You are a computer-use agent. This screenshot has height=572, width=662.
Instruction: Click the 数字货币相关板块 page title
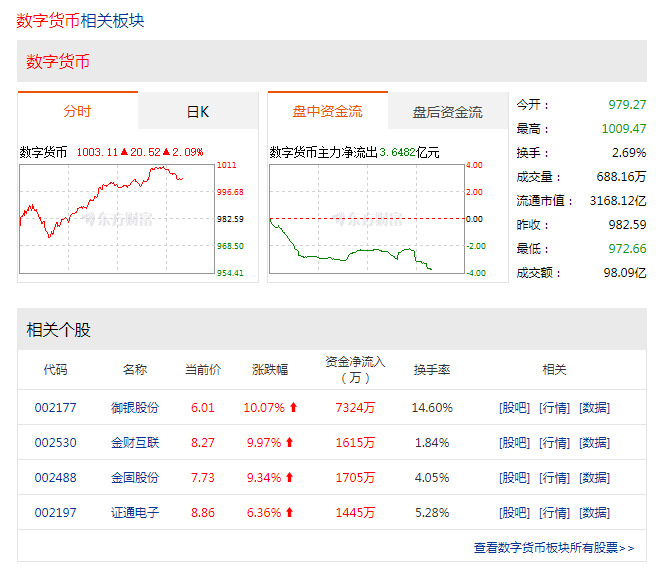(80, 21)
